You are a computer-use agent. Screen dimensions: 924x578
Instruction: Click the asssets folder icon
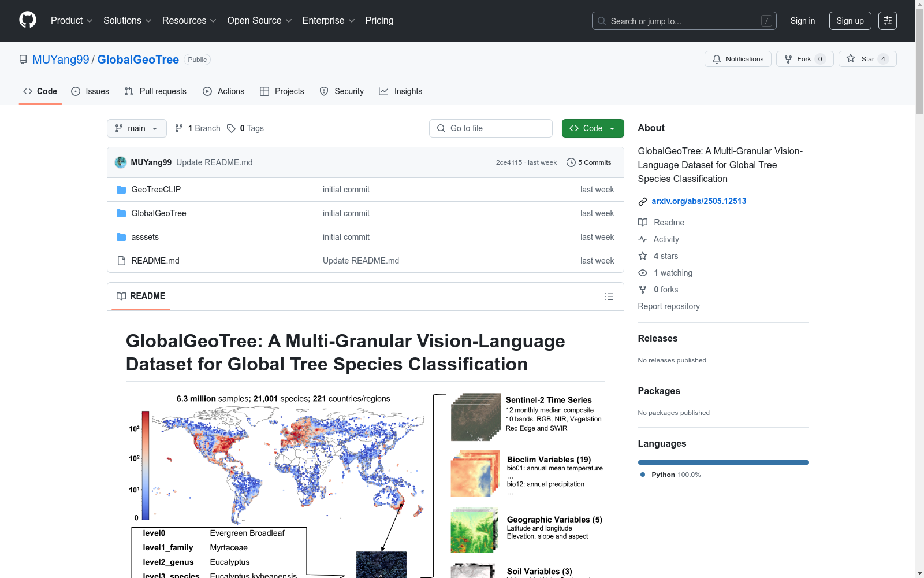[x=121, y=237]
